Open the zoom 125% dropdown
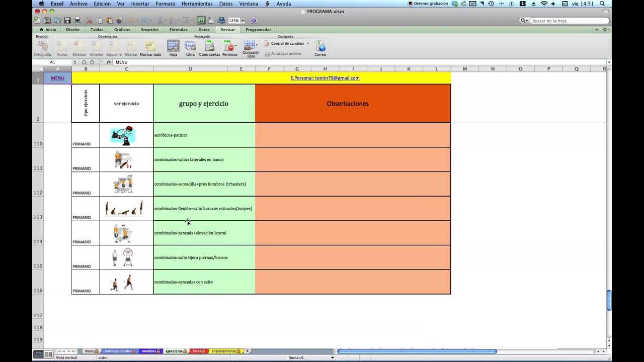The image size is (644, 362). [x=243, y=21]
